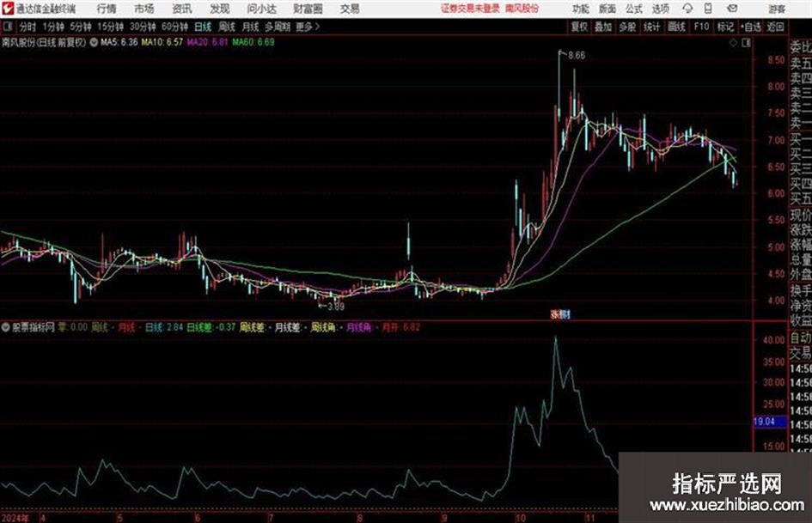This screenshot has height=523, width=812.
Task: Open the main chart indicator dropdown arrow
Action: (94, 42)
